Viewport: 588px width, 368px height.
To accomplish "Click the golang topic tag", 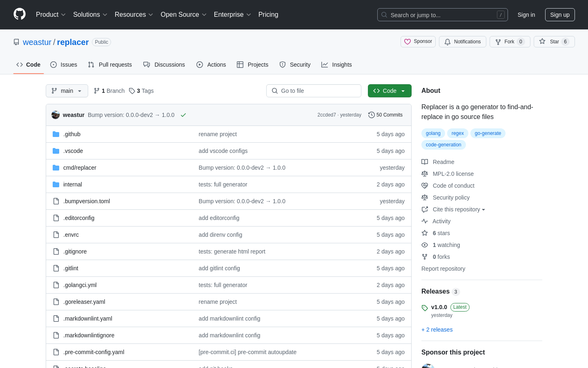I will (x=433, y=133).
